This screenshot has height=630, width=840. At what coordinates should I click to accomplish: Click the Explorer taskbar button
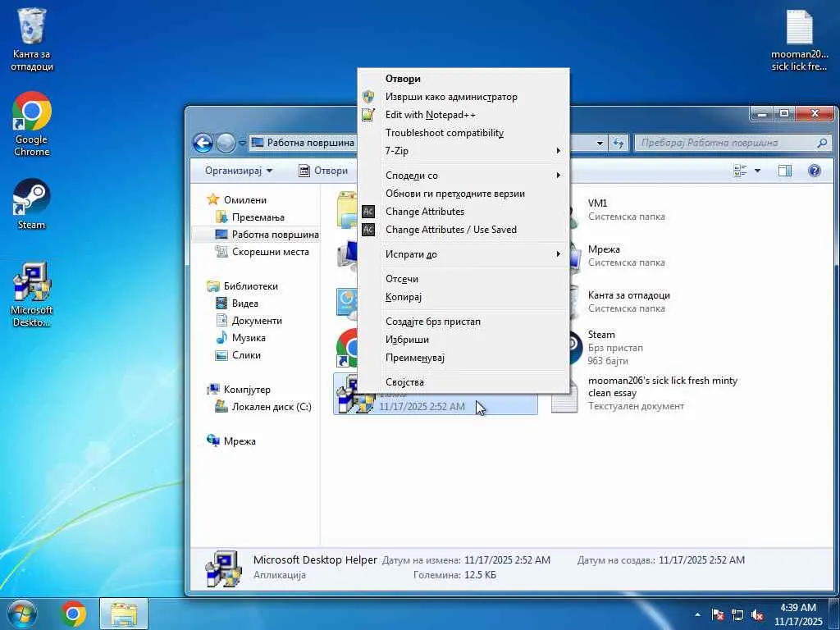124,614
